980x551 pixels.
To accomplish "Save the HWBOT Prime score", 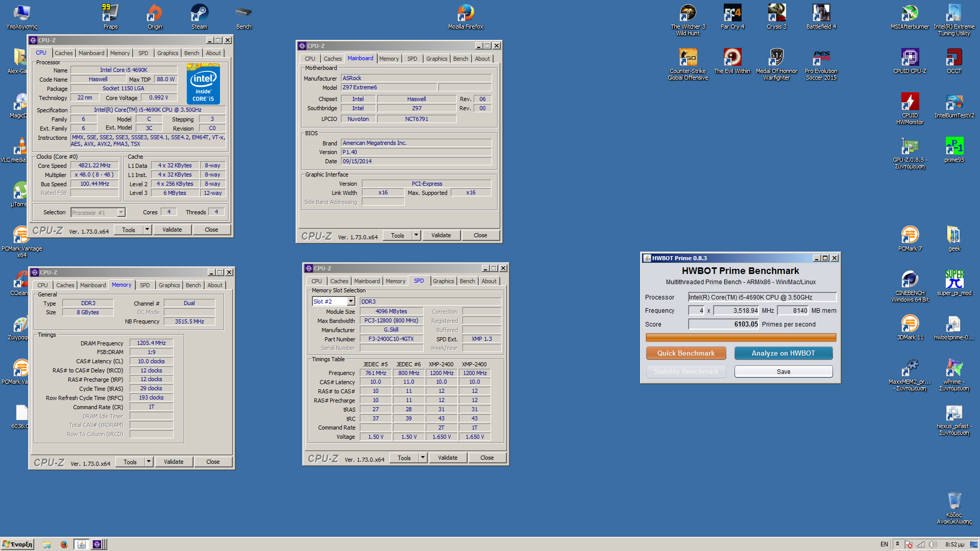I will 783,371.
